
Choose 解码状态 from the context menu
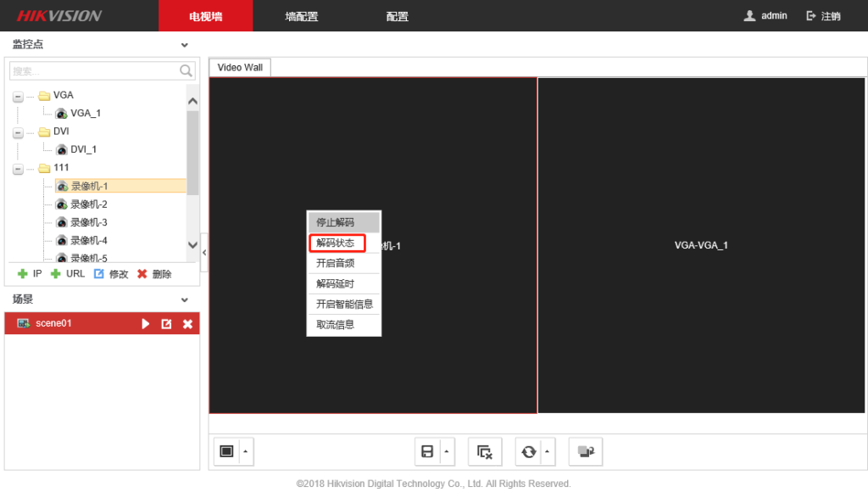pos(336,243)
